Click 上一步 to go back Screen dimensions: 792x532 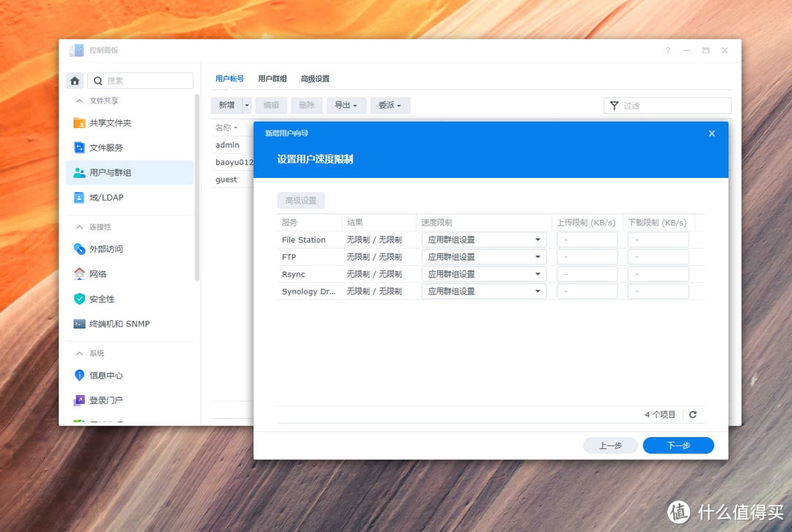[610, 446]
